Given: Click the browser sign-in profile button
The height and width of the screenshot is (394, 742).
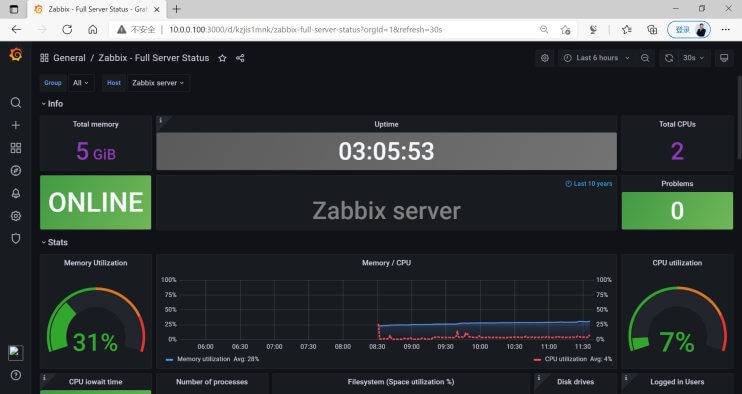Looking at the screenshot, I should click(689, 30).
